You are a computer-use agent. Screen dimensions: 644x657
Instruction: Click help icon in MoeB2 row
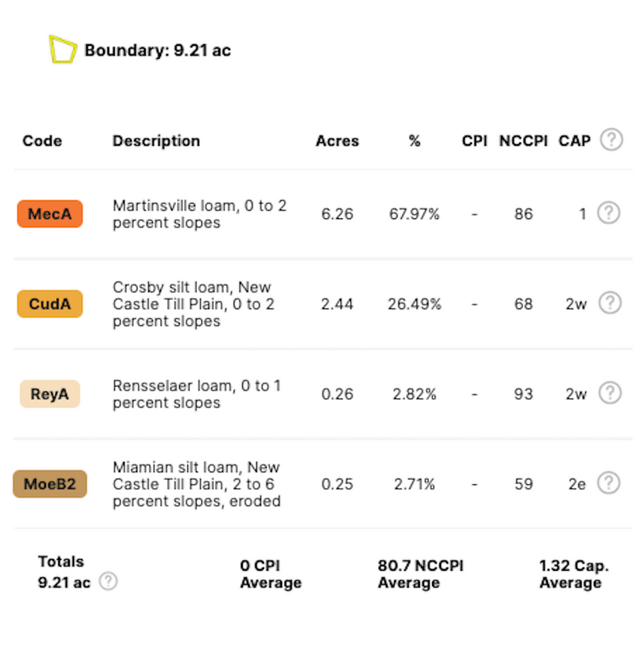tap(608, 484)
